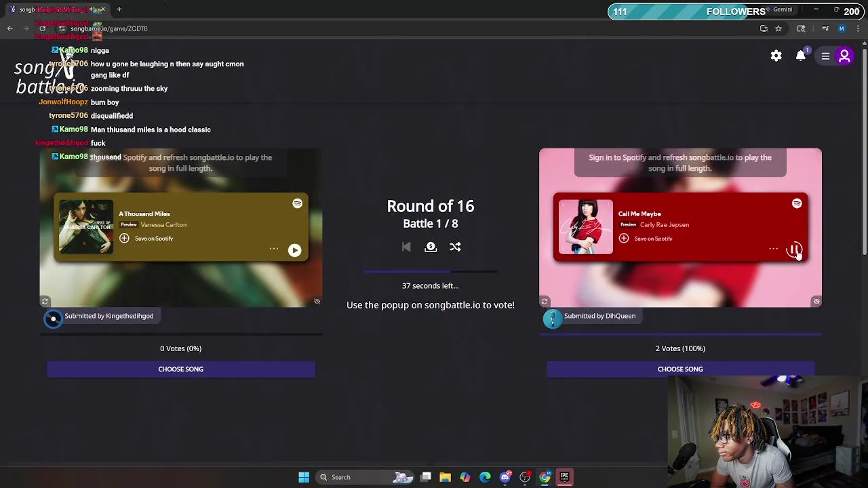Open Spotify logo on A Thousand Miles card
Viewport: 868px width, 488px height.
click(x=297, y=203)
